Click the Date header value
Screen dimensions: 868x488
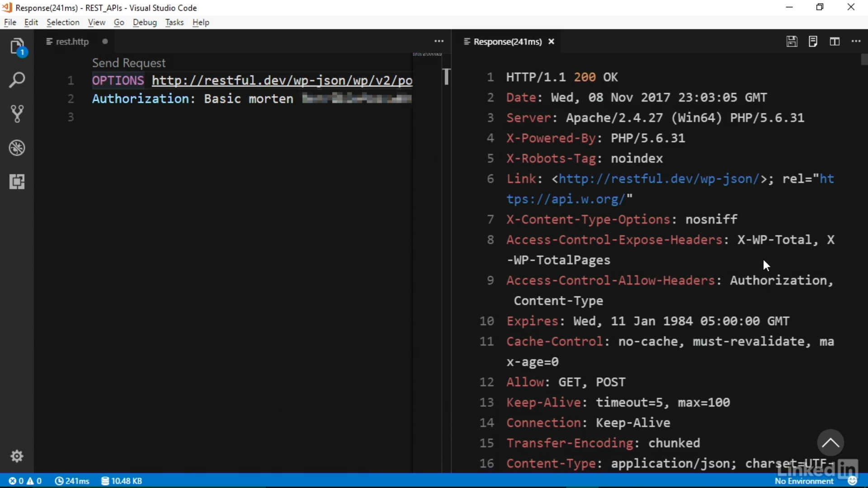pos(659,98)
